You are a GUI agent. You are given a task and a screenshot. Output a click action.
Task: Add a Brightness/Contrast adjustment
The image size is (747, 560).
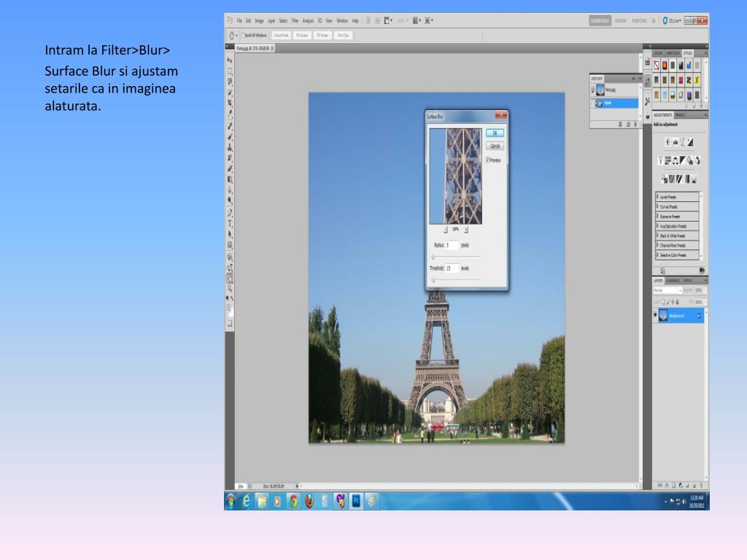(x=668, y=141)
